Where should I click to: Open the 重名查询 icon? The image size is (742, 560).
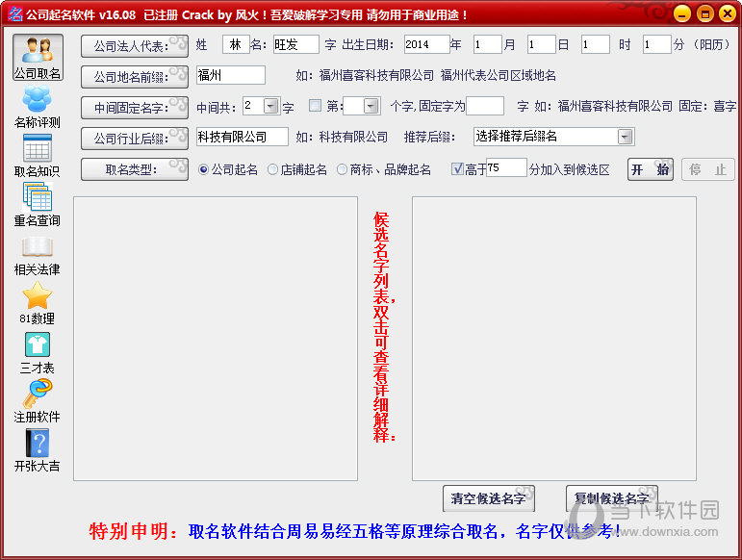click(x=37, y=205)
